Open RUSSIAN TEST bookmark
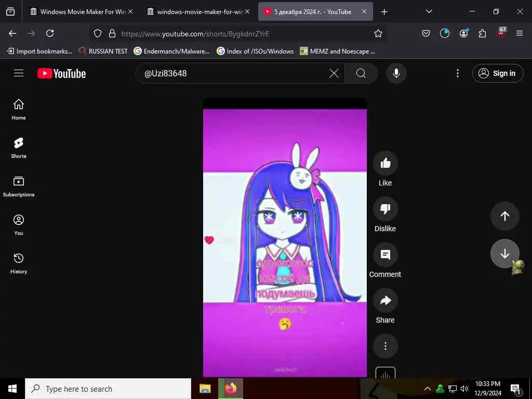Image resolution: width=532 pixels, height=399 pixels. tap(103, 51)
